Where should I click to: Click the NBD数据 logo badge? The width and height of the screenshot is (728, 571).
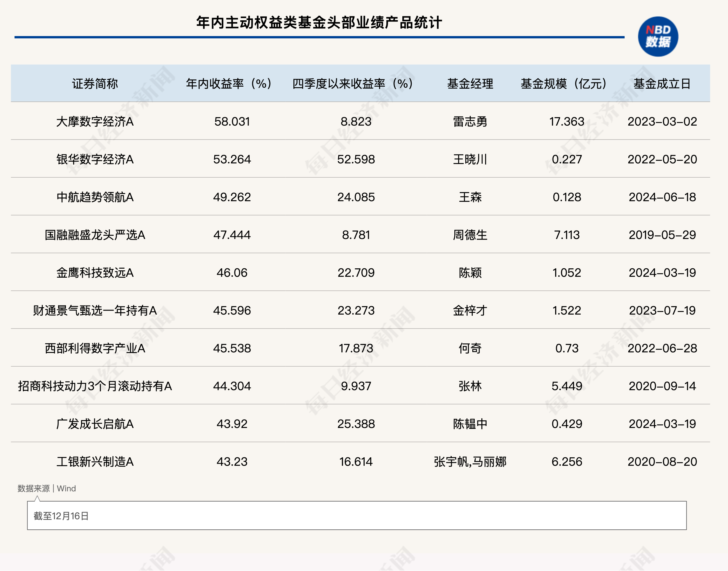click(658, 36)
